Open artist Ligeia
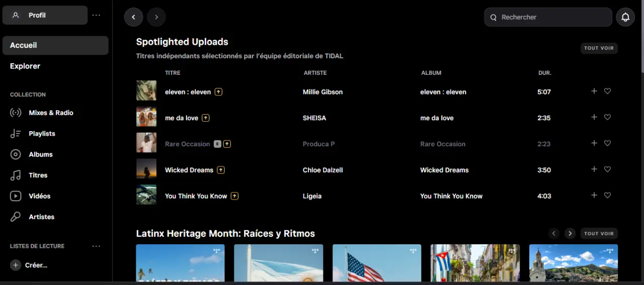 click(x=312, y=196)
